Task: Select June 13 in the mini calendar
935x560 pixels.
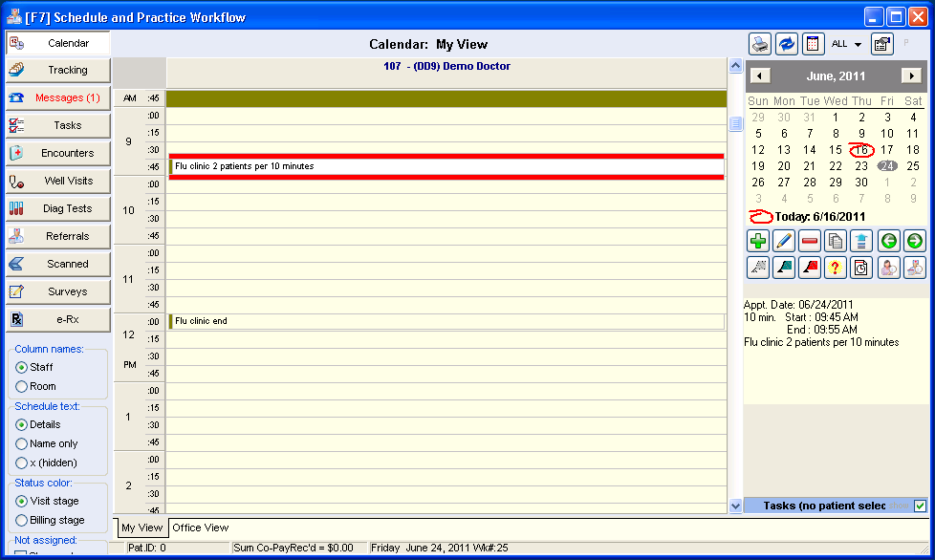Action: [784, 150]
